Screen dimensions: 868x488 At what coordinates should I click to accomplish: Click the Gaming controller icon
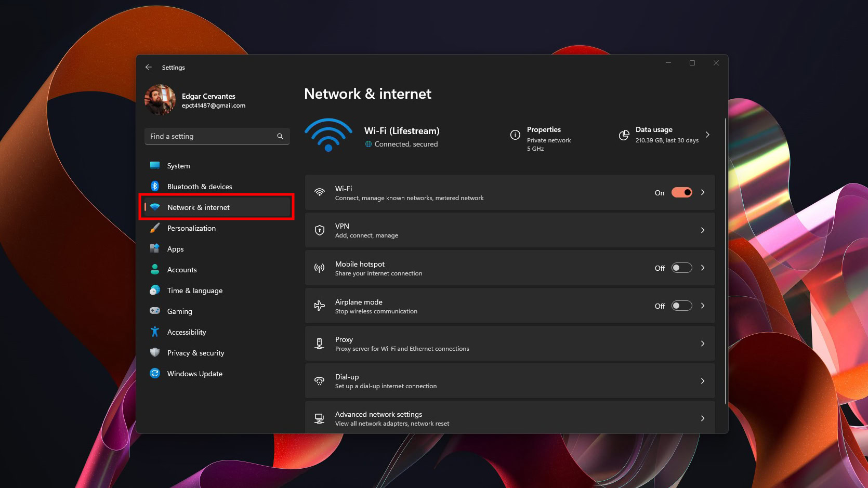(155, 311)
